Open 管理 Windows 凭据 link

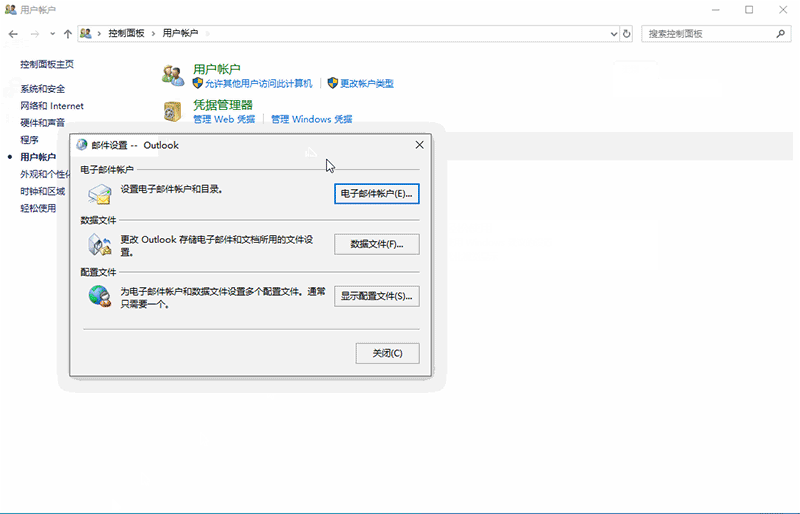coord(311,119)
